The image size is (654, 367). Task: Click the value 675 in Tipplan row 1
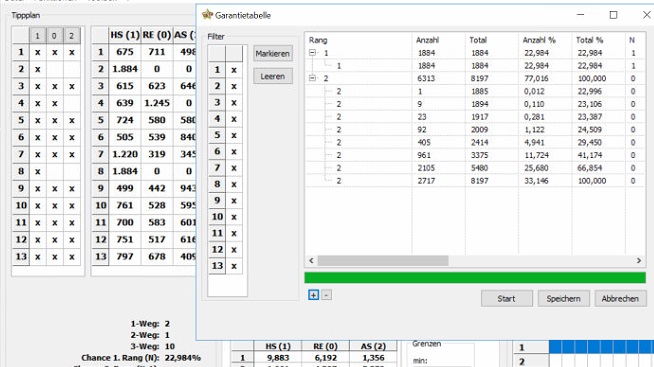[125, 52]
